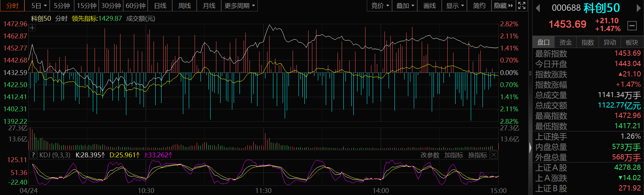Expand the 更多周期 period dropdown
This screenshot has width=644, height=195.
click(x=239, y=6)
